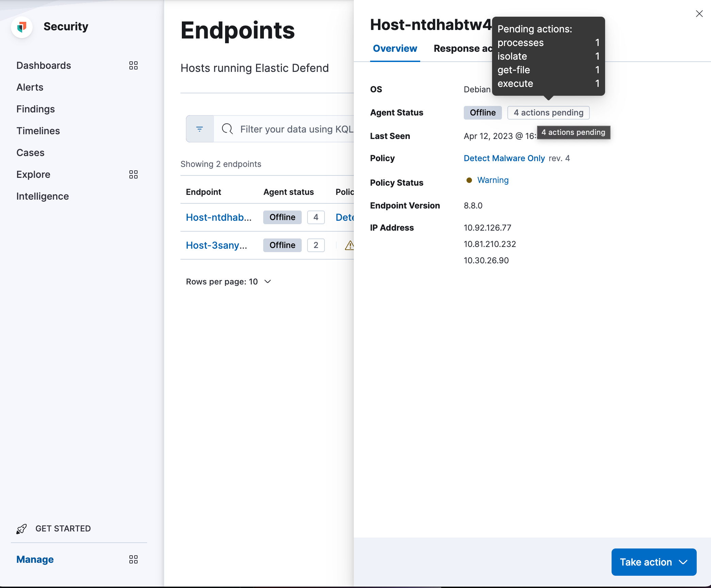This screenshot has width=711, height=588.
Task: Expand Rows per page dropdown
Action: (x=228, y=282)
